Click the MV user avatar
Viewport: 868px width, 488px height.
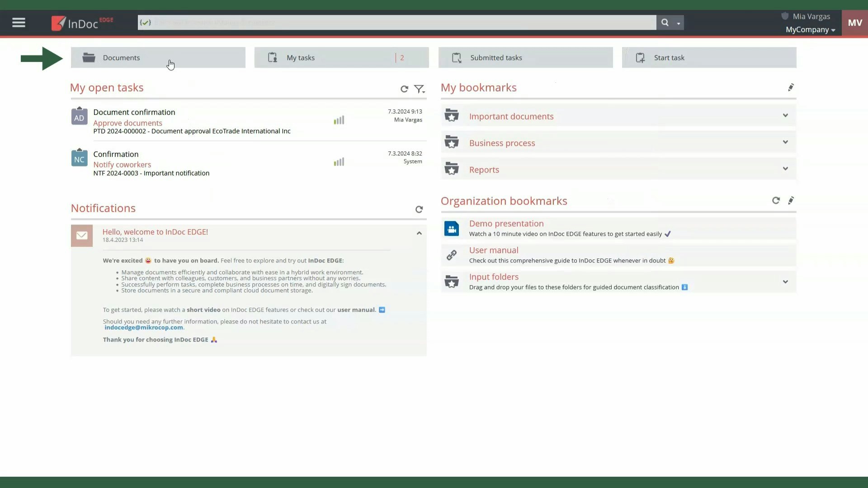[x=854, y=23]
